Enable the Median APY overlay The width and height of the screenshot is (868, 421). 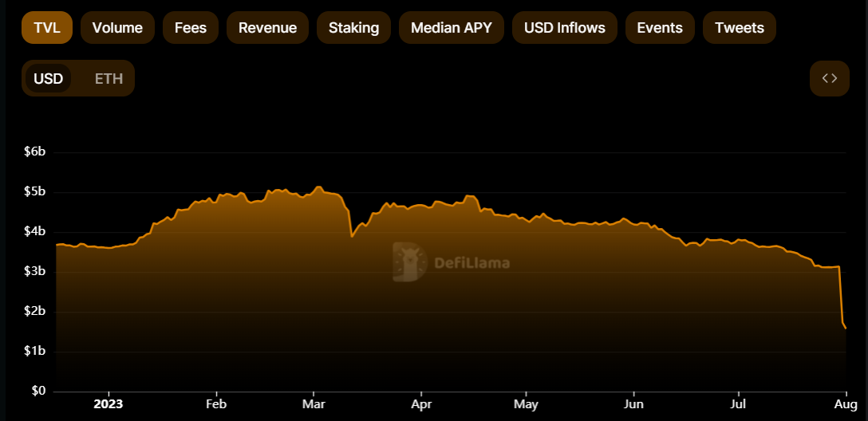pyautogui.click(x=452, y=28)
